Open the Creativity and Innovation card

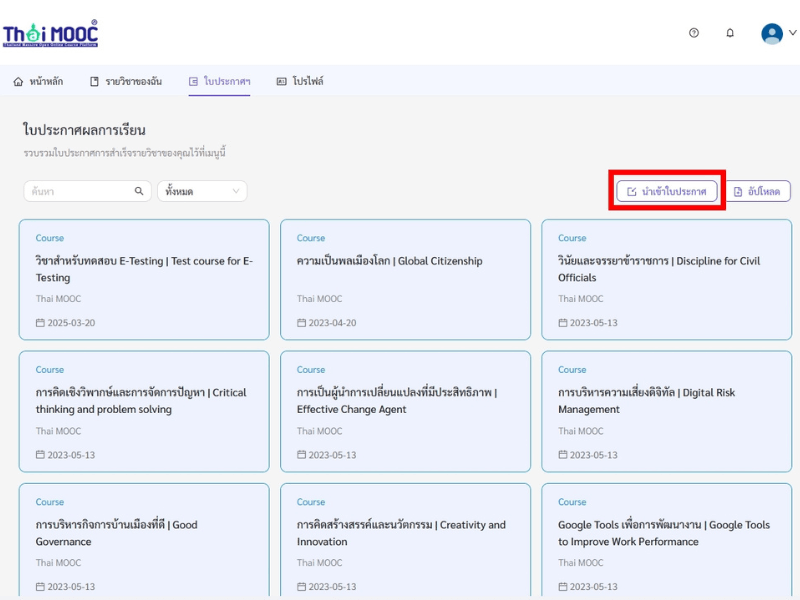[405, 540]
